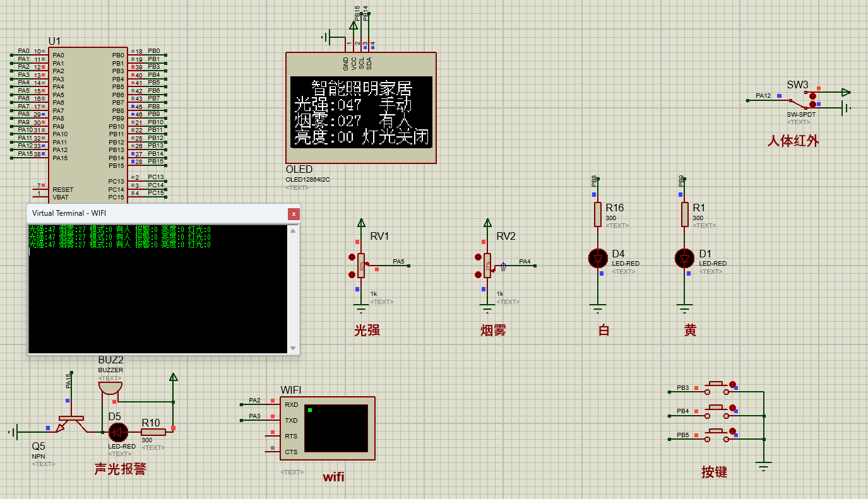Close the Virtual Terminal - WIFI window

293,214
